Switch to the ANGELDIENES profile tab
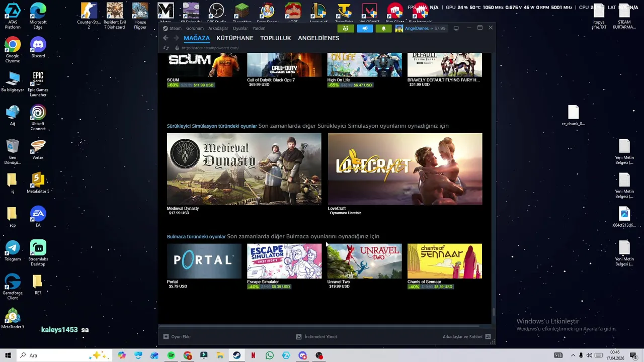Image resolution: width=644 pixels, height=362 pixels. (x=318, y=38)
